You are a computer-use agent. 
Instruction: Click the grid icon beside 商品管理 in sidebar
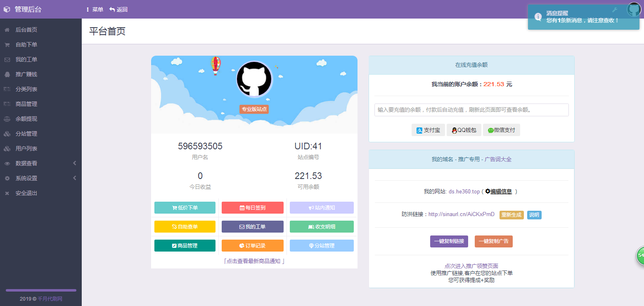coord(7,104)
